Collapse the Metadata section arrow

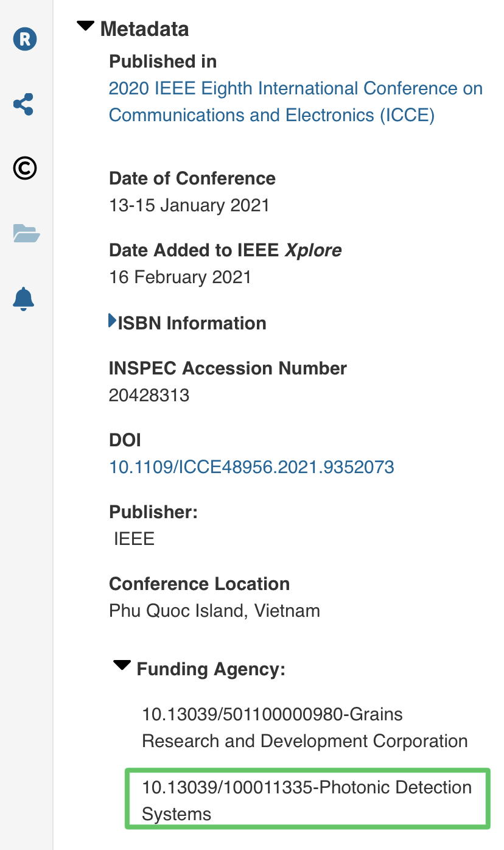(86, 26)
